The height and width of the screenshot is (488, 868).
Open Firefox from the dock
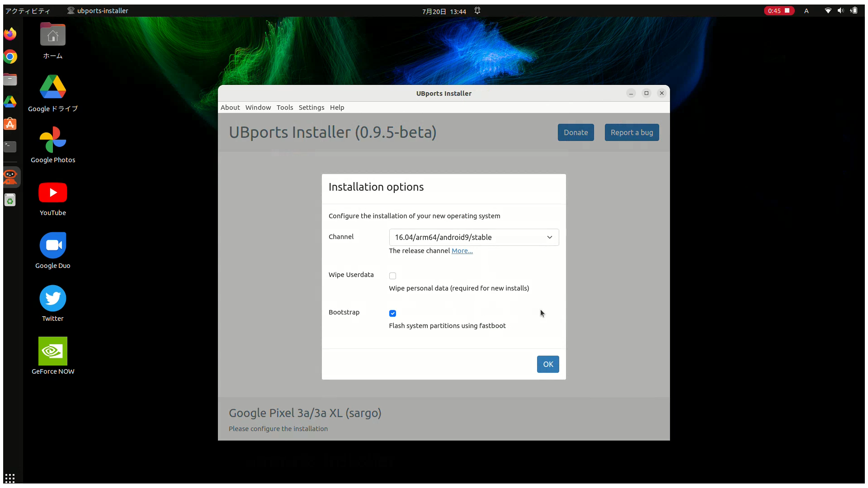coord(10,34)
